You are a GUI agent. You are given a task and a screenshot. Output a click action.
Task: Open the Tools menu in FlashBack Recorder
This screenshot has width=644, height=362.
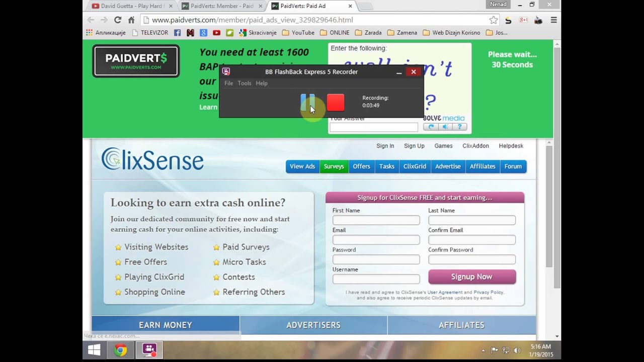click(244, 83)
